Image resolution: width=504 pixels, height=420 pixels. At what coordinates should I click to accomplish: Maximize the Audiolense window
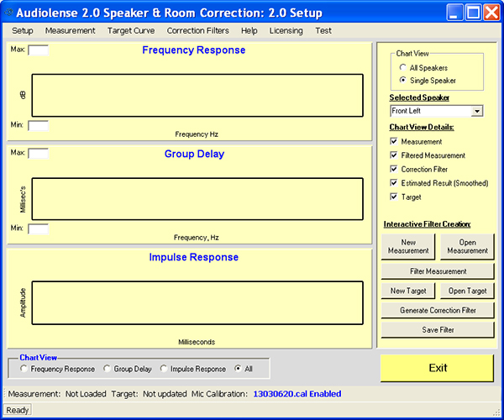tap(473, 13)
